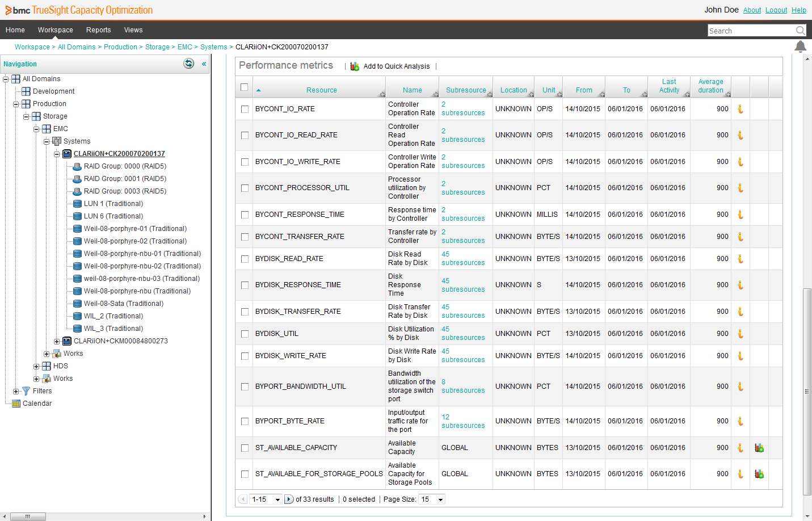The height and width of the screenshot is (521, 812).
Task: Click the navigation panel horizontal scrollbar thumb
Action: (28, 516)
